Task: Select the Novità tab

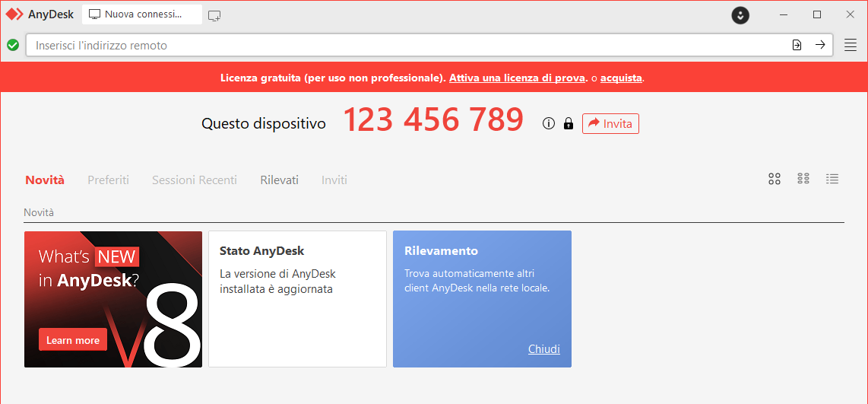Action: (x=45, y=180)
